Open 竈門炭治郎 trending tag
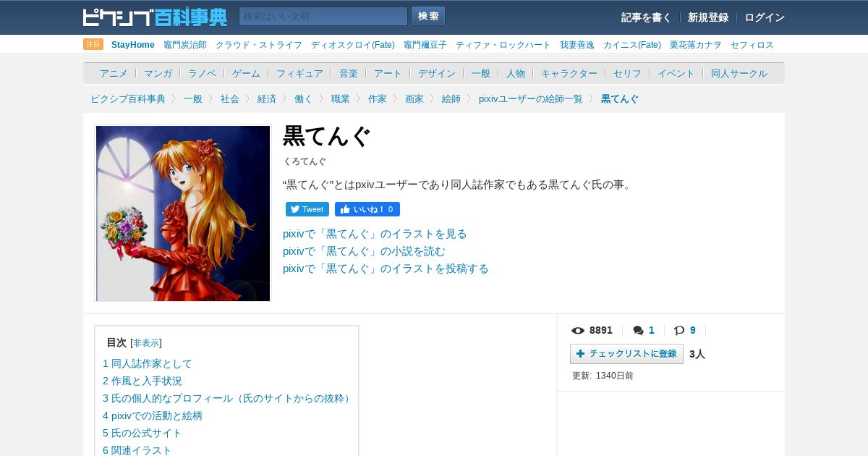Image resolution: width=868 pixels, height=456 pixels. 185,45
